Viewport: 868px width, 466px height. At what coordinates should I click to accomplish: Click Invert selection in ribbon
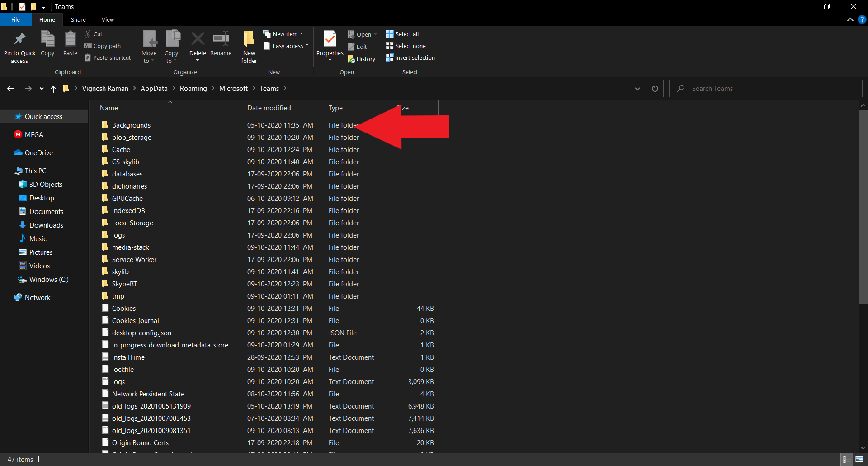click(410, 57)
